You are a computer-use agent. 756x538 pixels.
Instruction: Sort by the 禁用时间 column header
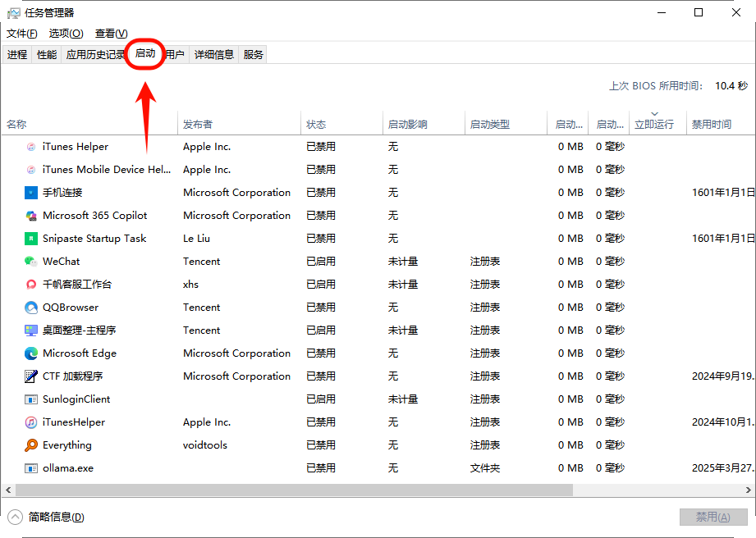point(721,125)
